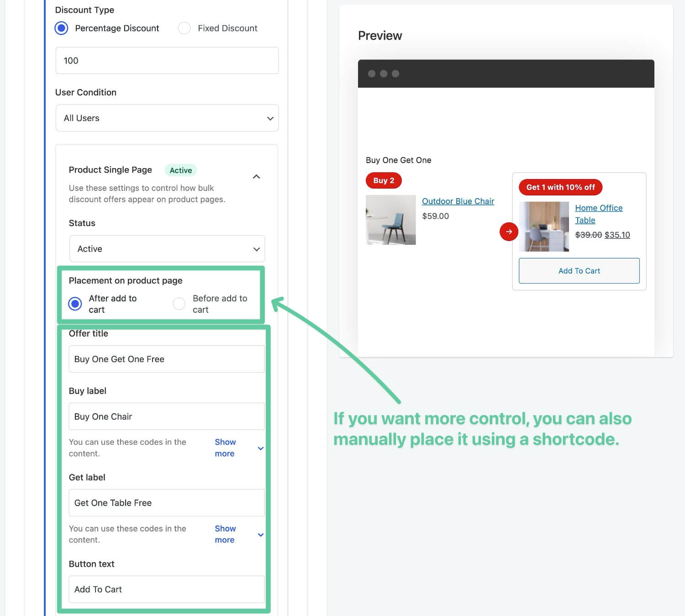Viewport: 685px width, 616px height.
Task: Click the $59.00 chair price
Action: pos(436,216)
